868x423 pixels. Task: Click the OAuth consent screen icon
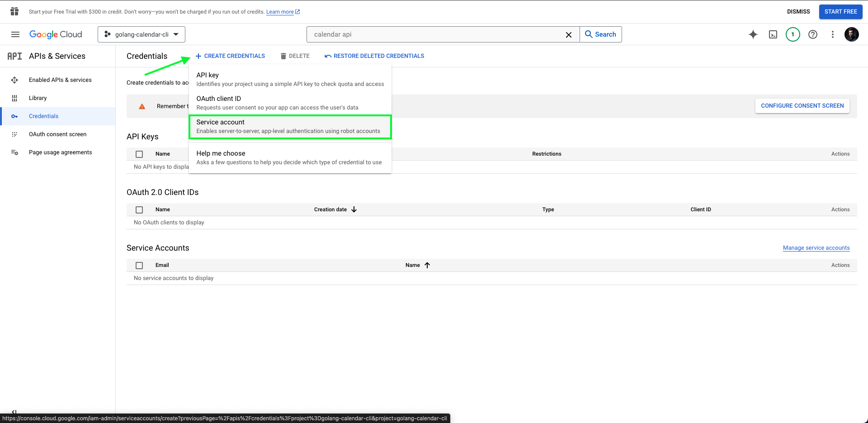click(x=14, y=134)
